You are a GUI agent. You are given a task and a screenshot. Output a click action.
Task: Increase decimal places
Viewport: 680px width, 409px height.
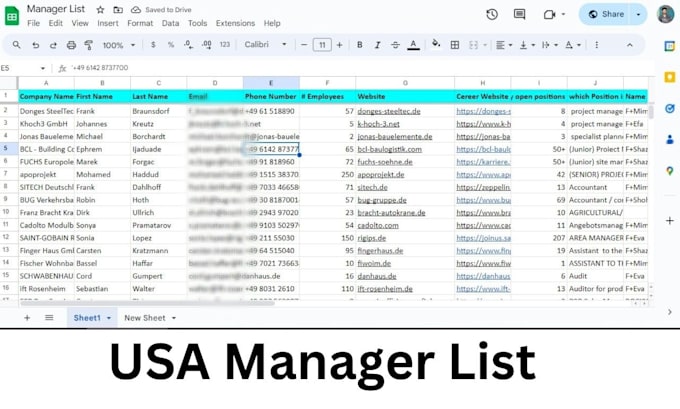click(207, 45)
